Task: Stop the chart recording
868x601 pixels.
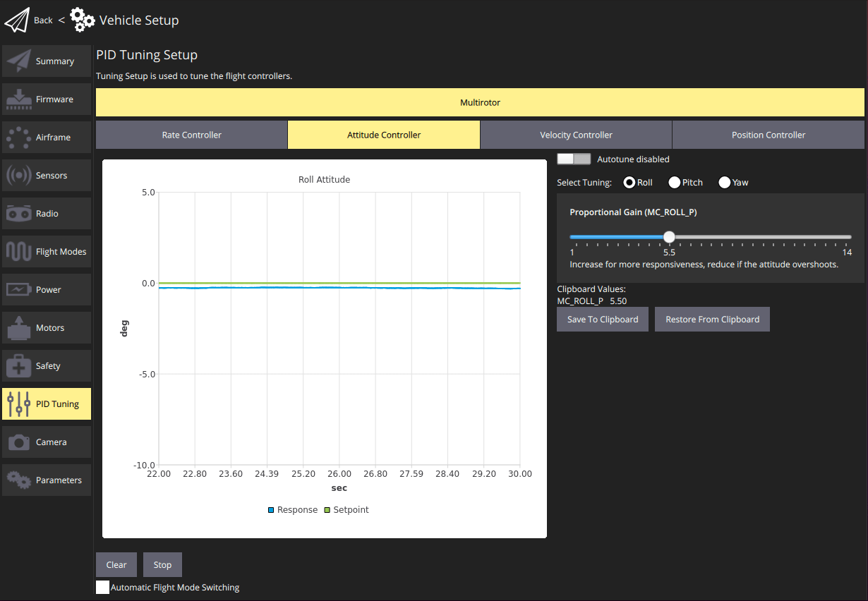Action: (162, 565)
